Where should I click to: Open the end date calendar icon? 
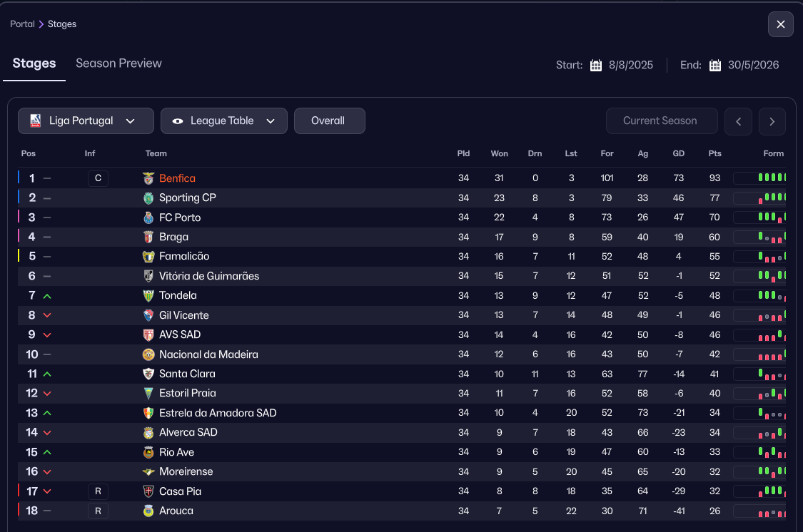click(715, 66)
